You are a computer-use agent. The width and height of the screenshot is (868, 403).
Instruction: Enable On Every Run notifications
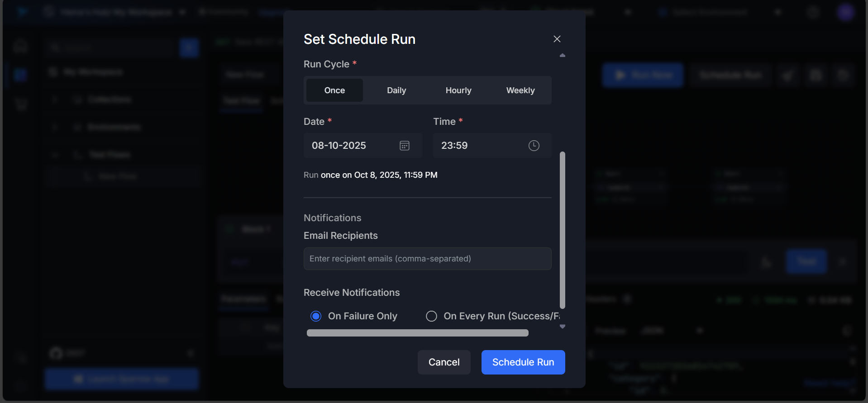point(431,316)
